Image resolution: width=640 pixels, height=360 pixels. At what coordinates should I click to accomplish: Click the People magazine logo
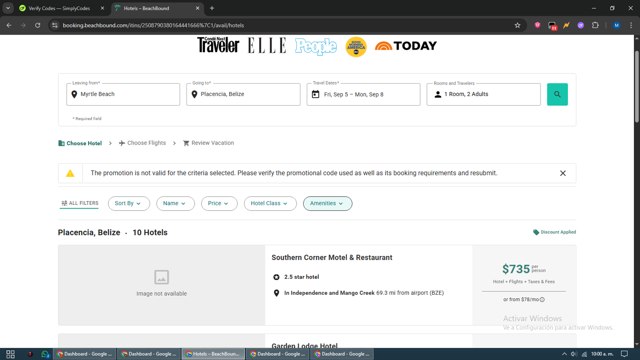316,46
